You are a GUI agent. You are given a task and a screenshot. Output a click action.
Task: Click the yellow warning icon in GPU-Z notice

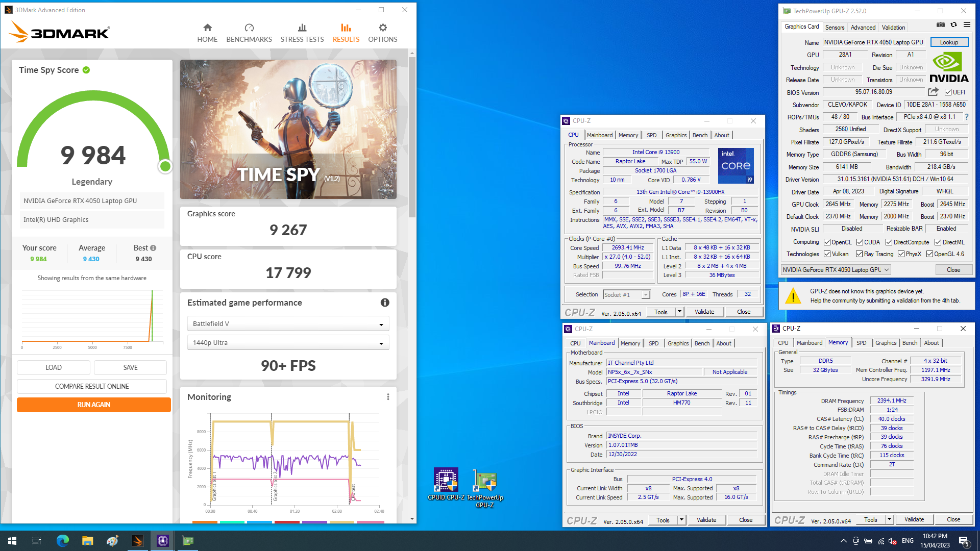click(x=793, y=296)
